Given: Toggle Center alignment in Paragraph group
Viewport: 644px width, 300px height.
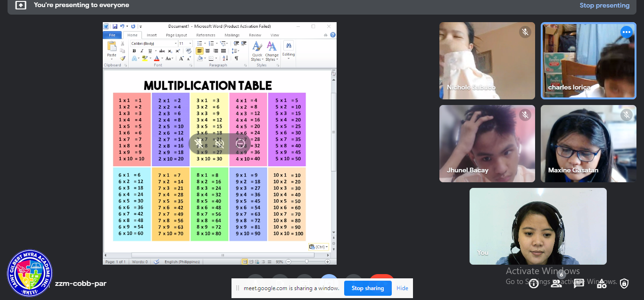Looking at the screenshot, I should pyautogui.click(x=207, y=51).
